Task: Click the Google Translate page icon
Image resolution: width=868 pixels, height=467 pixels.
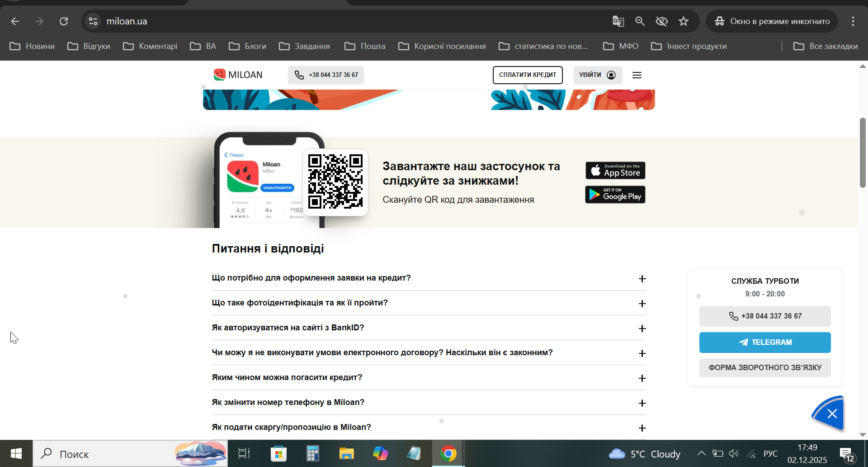Action: tap(618, 21)
